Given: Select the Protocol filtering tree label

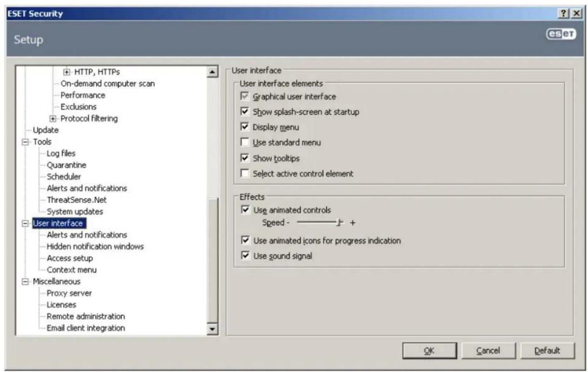Looking at the screenshot, I should click(88, 118).
